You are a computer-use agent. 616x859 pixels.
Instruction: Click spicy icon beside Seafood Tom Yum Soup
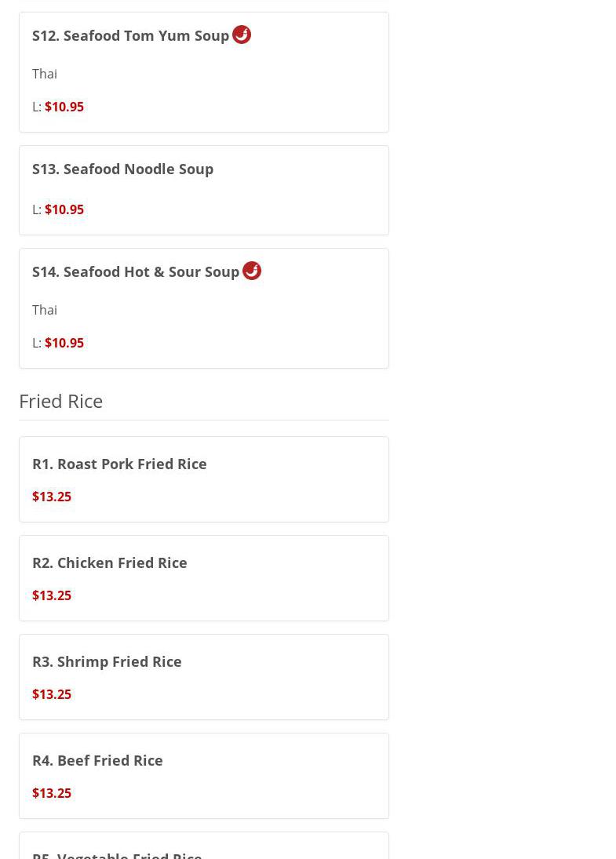pos(242,35)
